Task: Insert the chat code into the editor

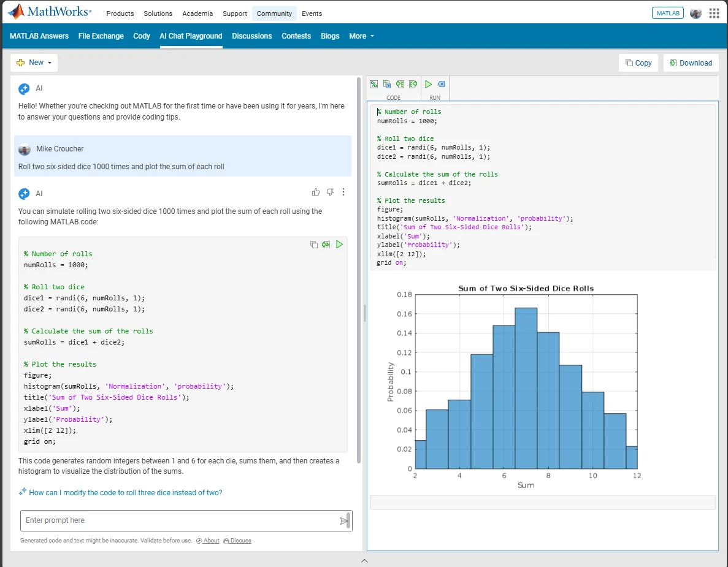Action: pos(326,245)
